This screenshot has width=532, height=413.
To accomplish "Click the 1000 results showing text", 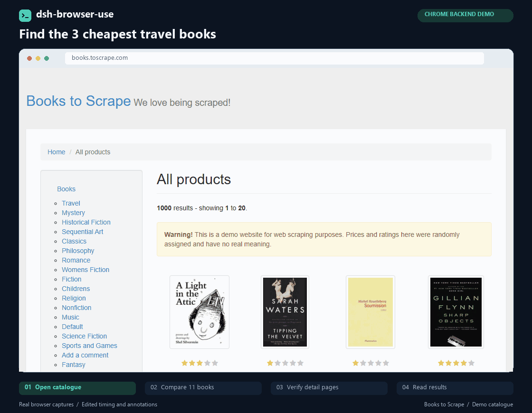I will (202, 208).
